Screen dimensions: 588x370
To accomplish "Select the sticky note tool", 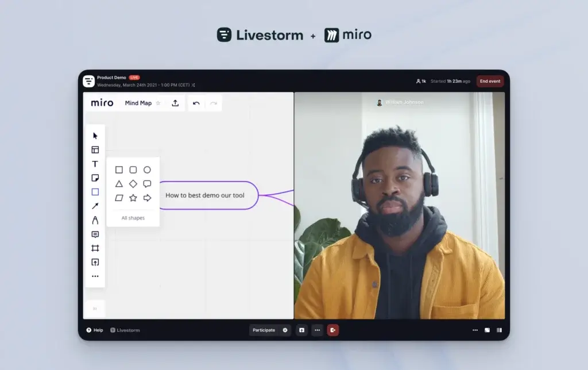I will pos(95,178).
